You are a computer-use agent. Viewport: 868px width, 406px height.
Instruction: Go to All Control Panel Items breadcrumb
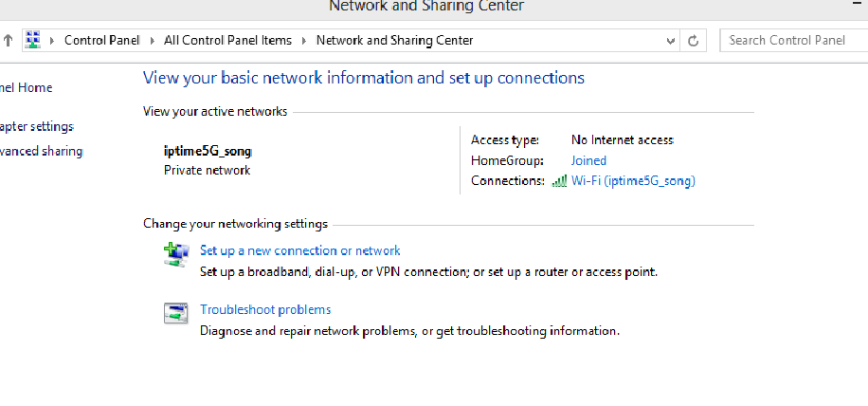227,41
